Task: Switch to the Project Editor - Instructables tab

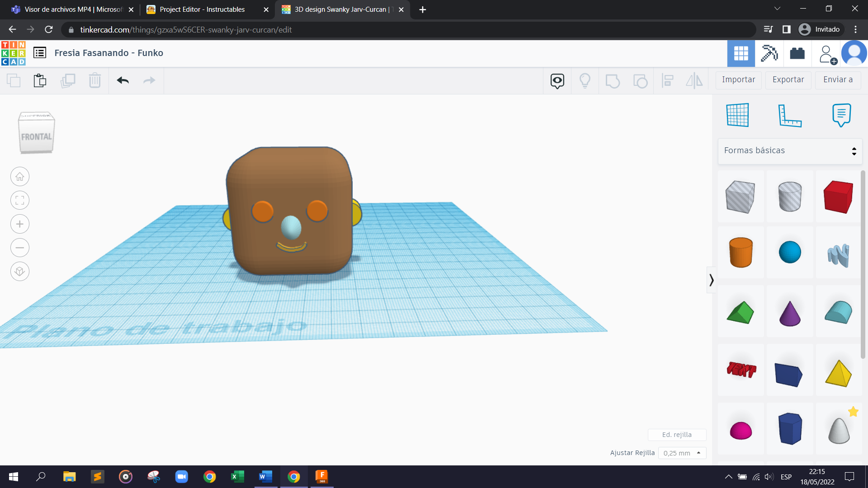Action: (x=202, y=9)
